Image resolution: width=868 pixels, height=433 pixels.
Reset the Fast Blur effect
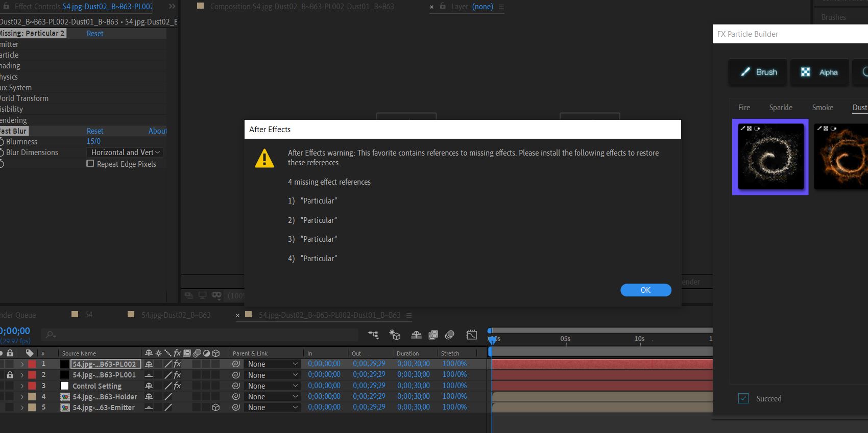tap(95, 131)
